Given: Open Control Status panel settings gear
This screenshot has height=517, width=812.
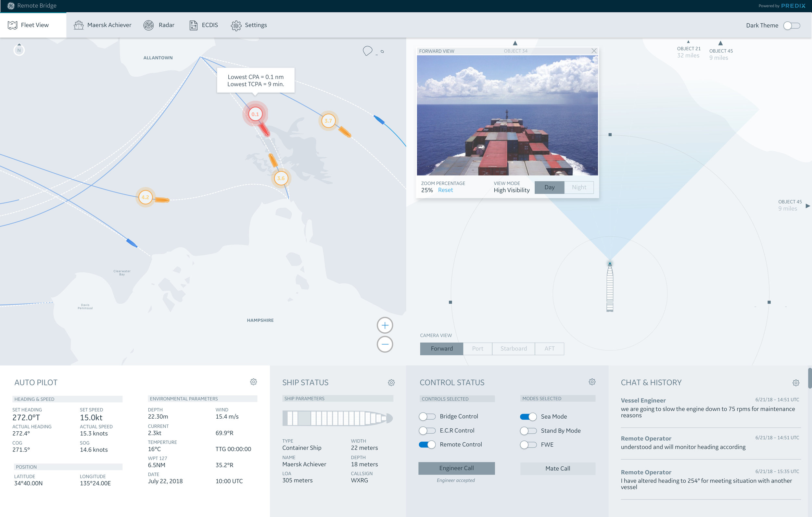Looking at the screenshot, I should coord(592,382).
